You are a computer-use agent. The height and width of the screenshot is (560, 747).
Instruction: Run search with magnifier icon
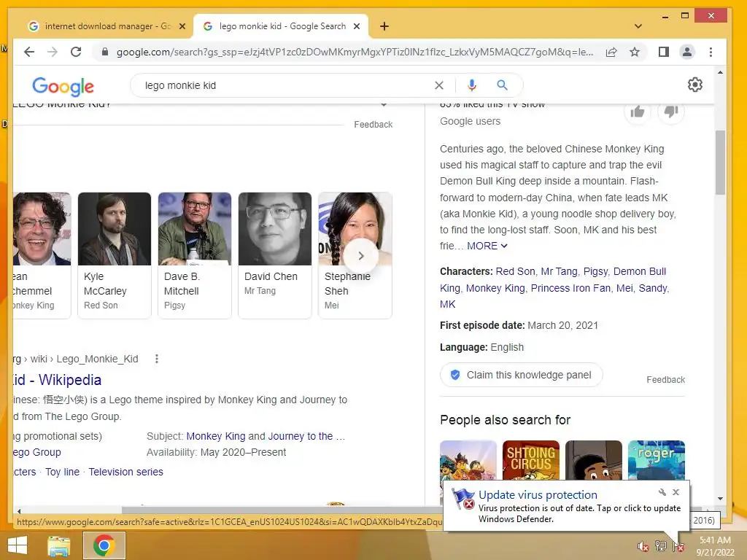502,85
